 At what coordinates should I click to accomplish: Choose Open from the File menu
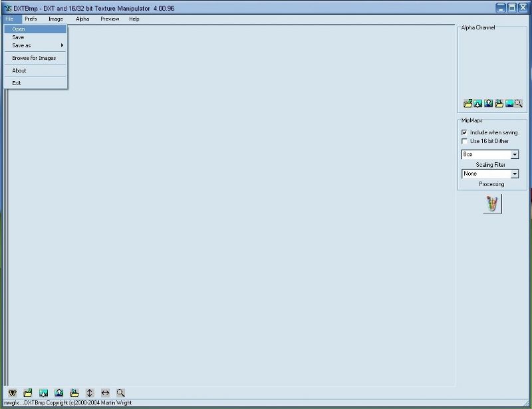35,29
